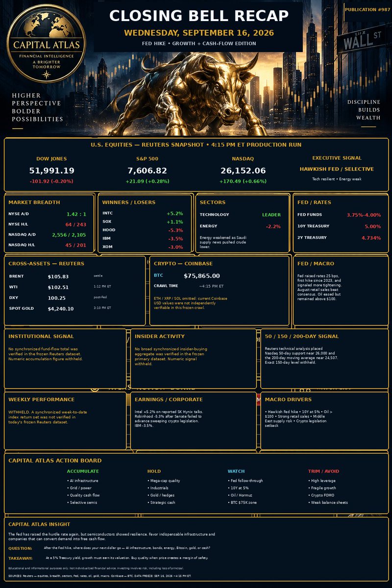Image resolution: width=392 pixels, height=588 pixels.
Task: Click the 'WINNERS / LOSERS' panel heading
Action: click(x=129, y=202)
